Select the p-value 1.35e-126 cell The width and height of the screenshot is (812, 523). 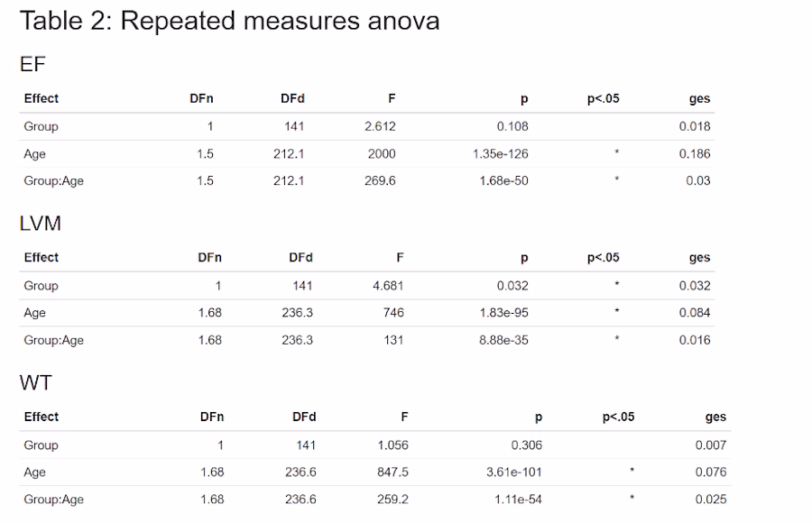[x=500, y=153]
